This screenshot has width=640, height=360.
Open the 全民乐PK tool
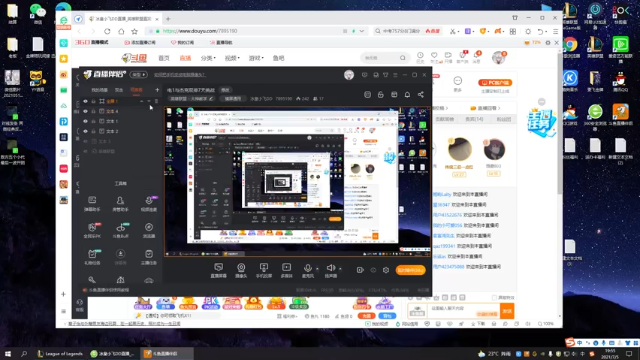92,230
